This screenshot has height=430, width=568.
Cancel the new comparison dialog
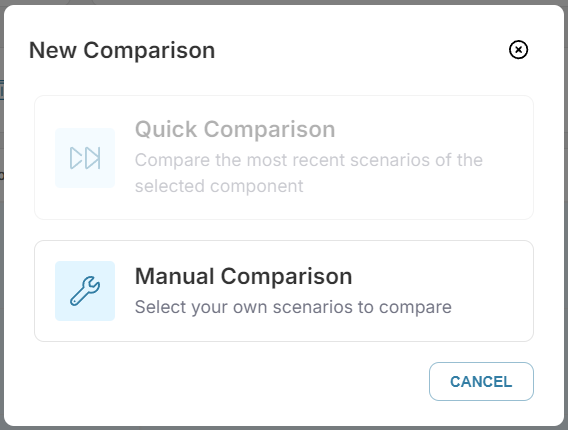[x=481, y=381]
